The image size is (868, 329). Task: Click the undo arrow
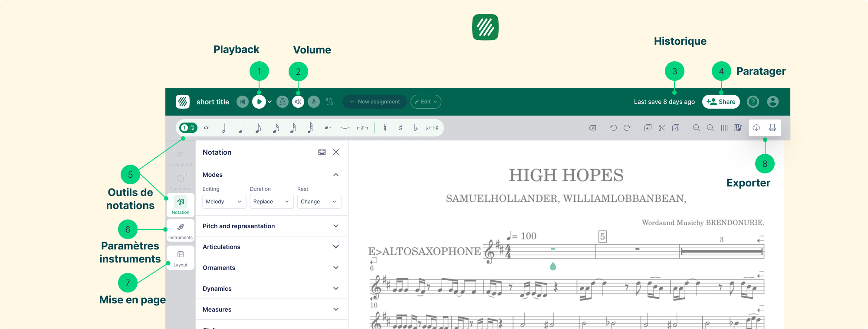[x=613, y=128]
